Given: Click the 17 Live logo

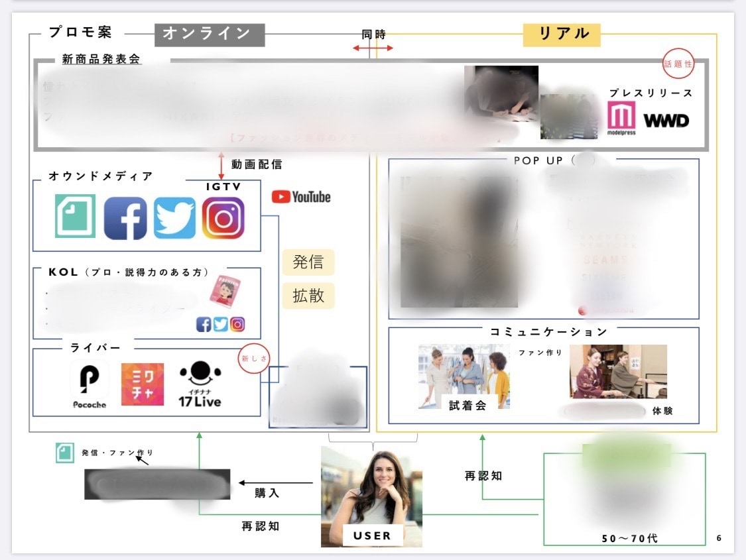Looking at the screenshot, I should point(200,384).
